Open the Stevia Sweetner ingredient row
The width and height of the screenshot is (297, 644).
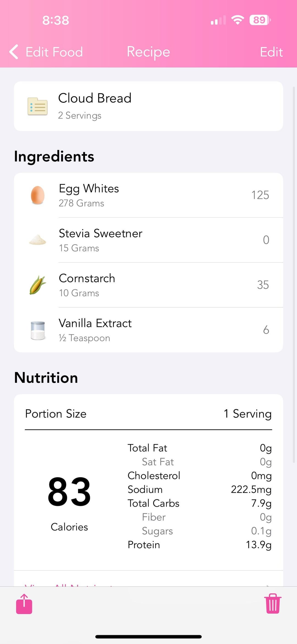coord(148,240)
